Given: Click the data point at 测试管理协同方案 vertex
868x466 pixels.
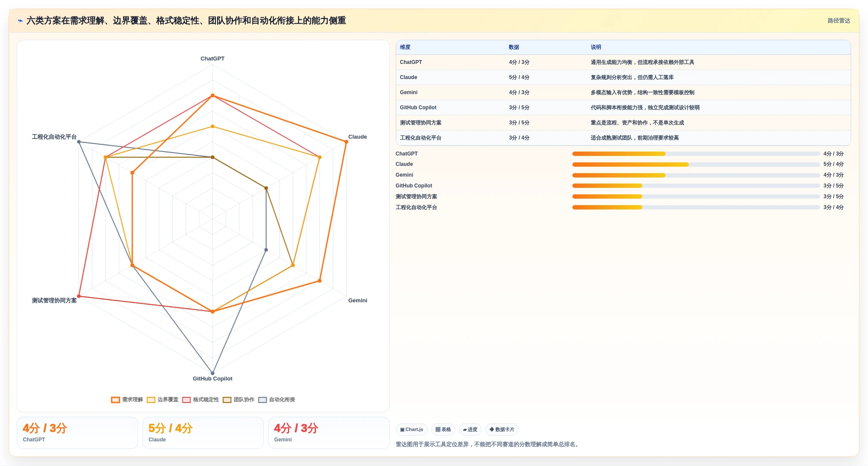Looking at the screenshot, I should click(79, 296).
